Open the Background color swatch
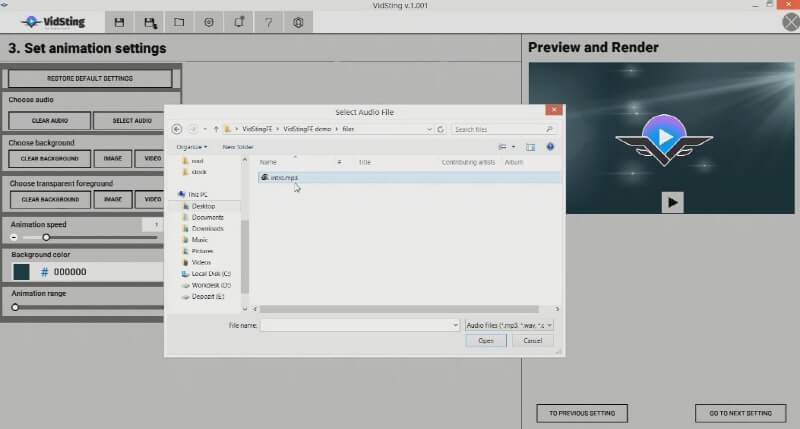800x429 pixels. tap(21, 272)
